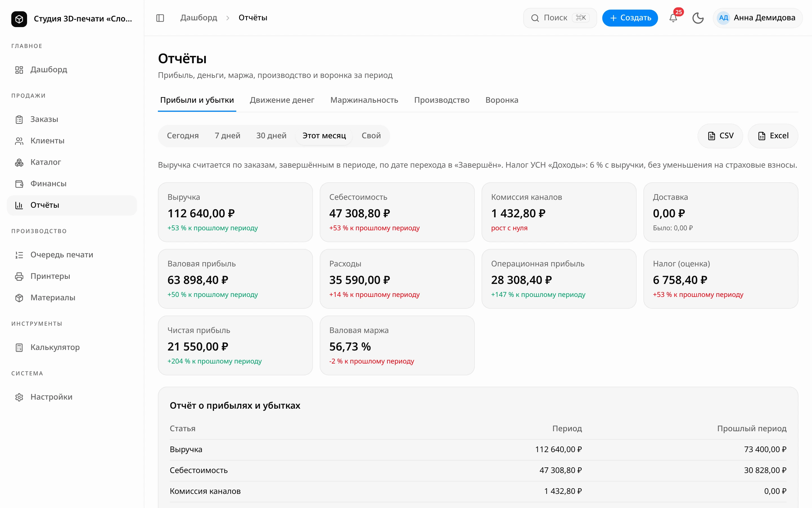
Task: Switch to dark mode moon icon
Action: click(698, 18)
